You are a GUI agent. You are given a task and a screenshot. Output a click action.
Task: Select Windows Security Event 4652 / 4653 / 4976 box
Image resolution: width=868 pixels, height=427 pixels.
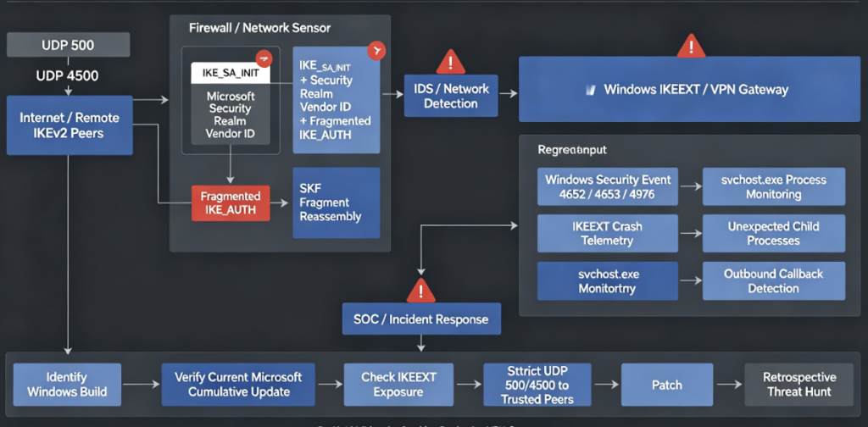click(x=608, y=186)
